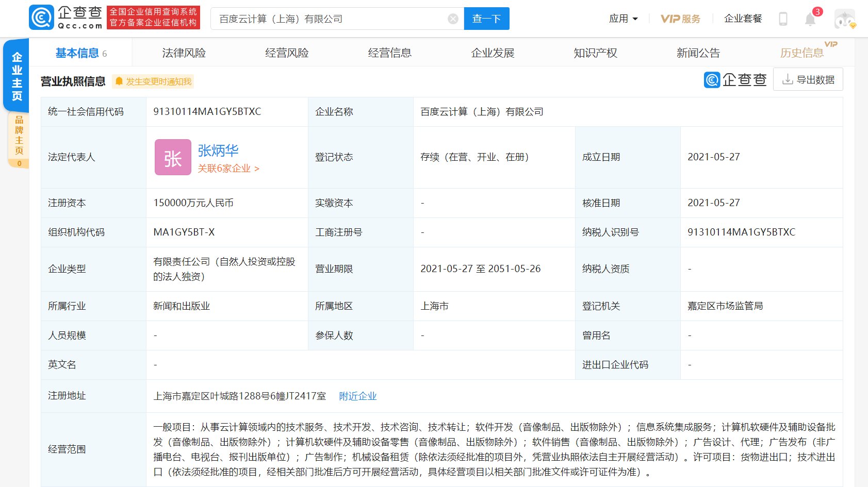Open the 经营风险 tab
Screen dimensions: 868x487
pyautogui.click(x=287, y=53)
